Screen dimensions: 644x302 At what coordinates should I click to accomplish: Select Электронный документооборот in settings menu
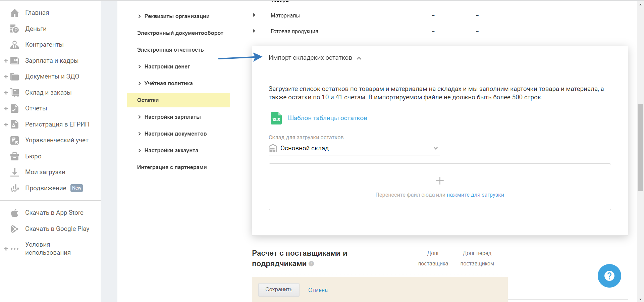tap(180, 33)
